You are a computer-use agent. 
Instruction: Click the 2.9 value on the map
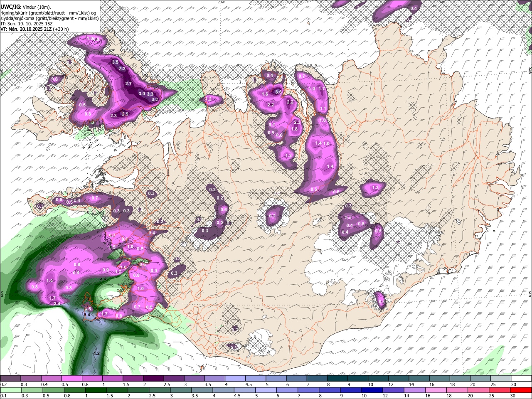pos(125,114)
